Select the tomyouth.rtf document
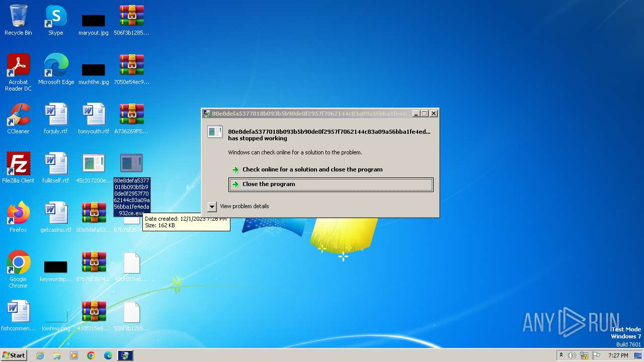The height and width of the screenshot is (362, 644). 94,119
